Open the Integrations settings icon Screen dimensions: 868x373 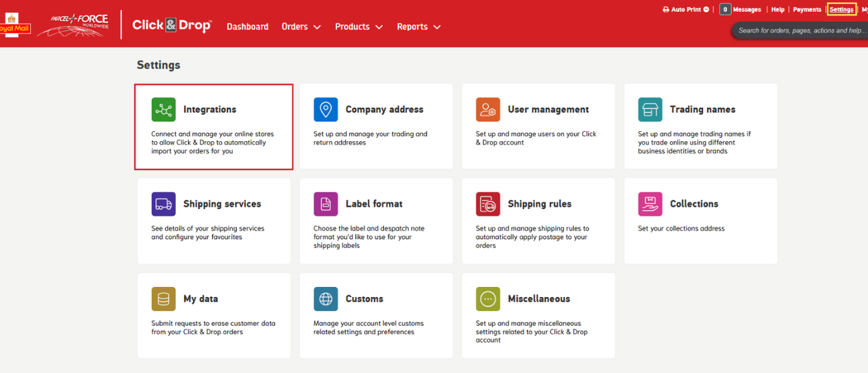163,110
